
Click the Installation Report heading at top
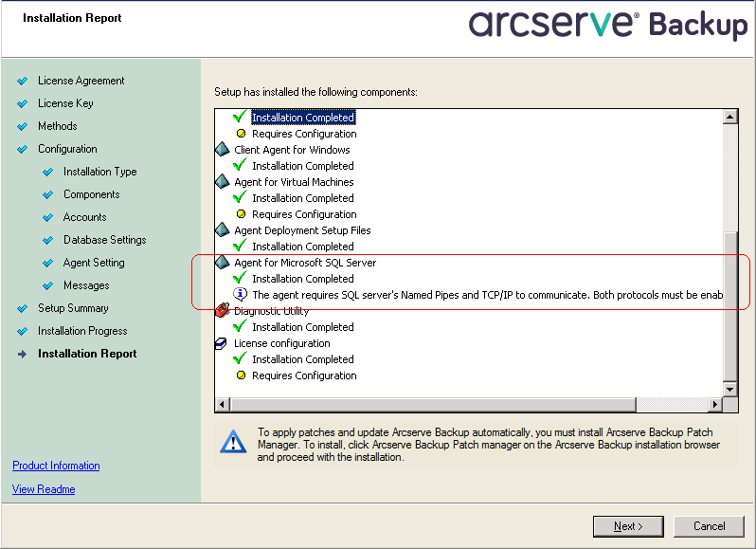click(x=72, y=18)
